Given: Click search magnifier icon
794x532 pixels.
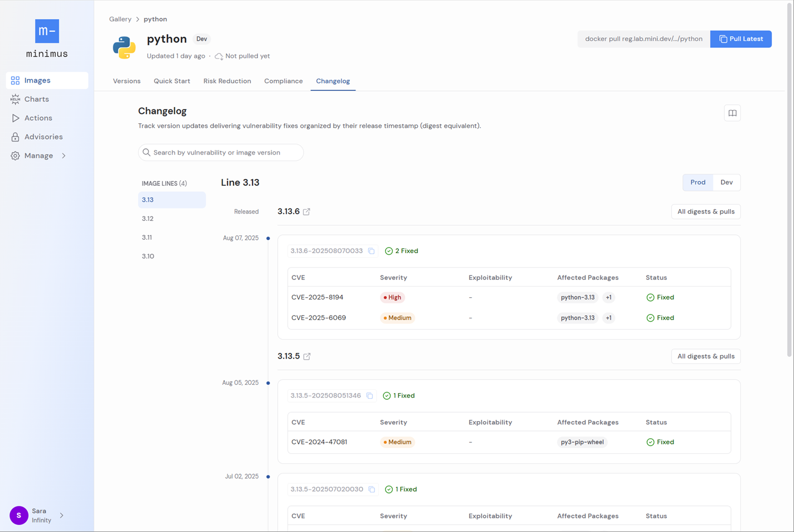Looking at the screenshot, I should click(x=147, y=152).
